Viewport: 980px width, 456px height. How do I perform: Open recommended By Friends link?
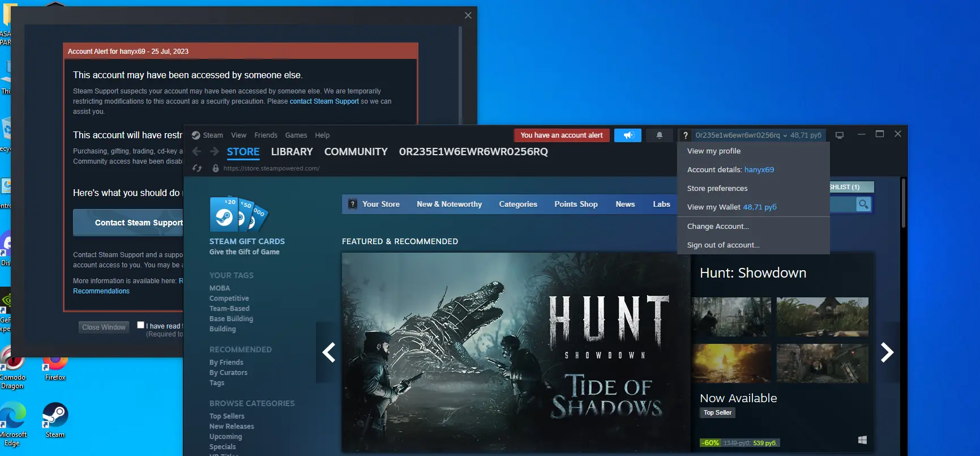pos(226,363)
